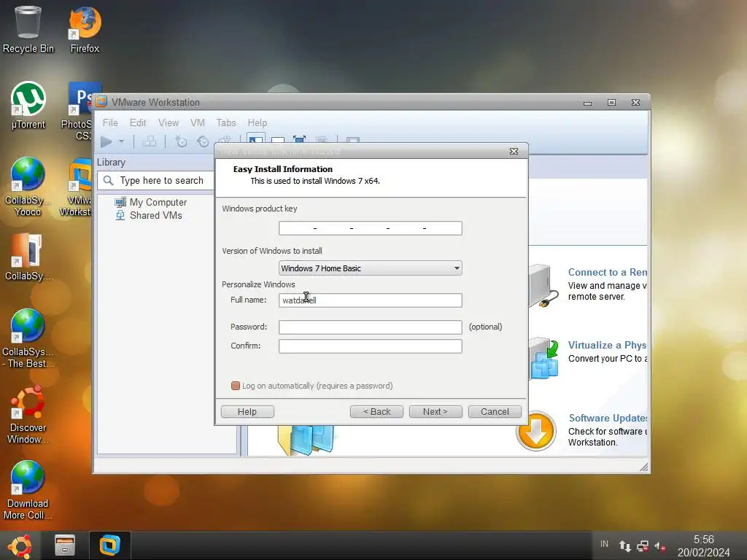
Task: Click Software Updates link
Action: (x=608, y=418)
